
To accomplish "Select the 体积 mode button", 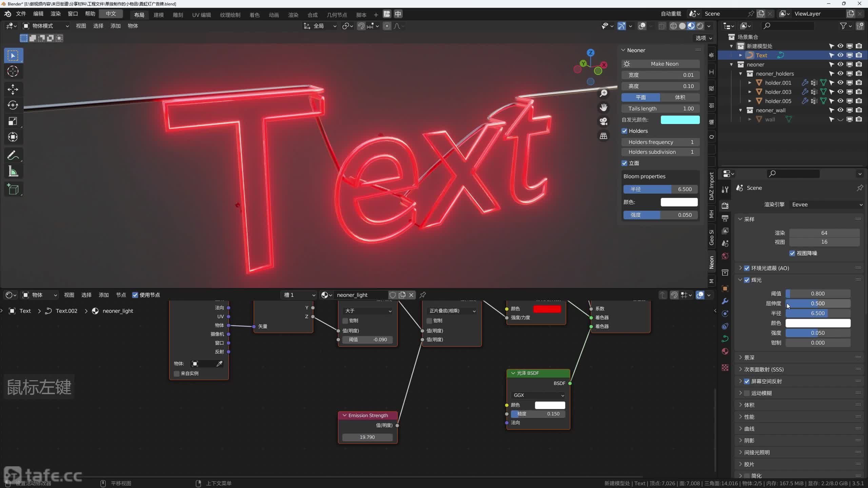I will coord(680,97).
